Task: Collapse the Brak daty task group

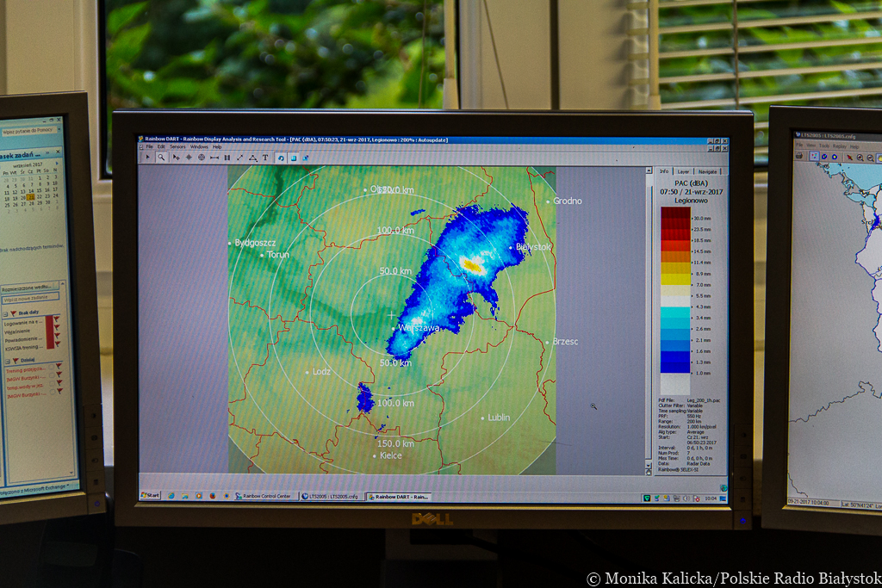Action: point(5,313)
